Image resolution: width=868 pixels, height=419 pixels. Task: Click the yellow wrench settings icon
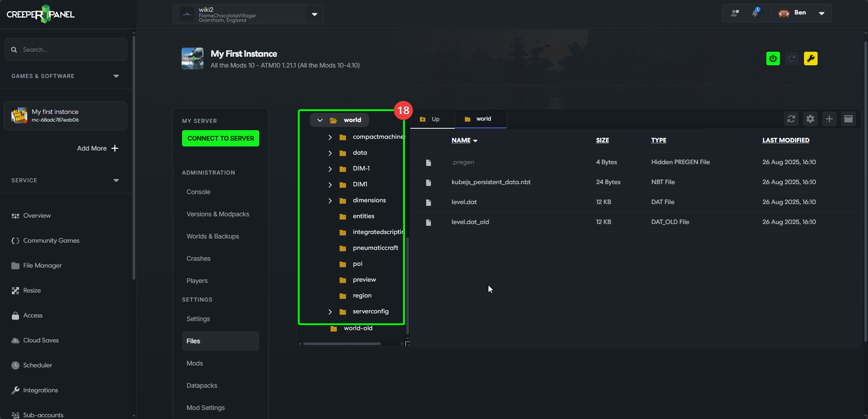click(810, 58)
